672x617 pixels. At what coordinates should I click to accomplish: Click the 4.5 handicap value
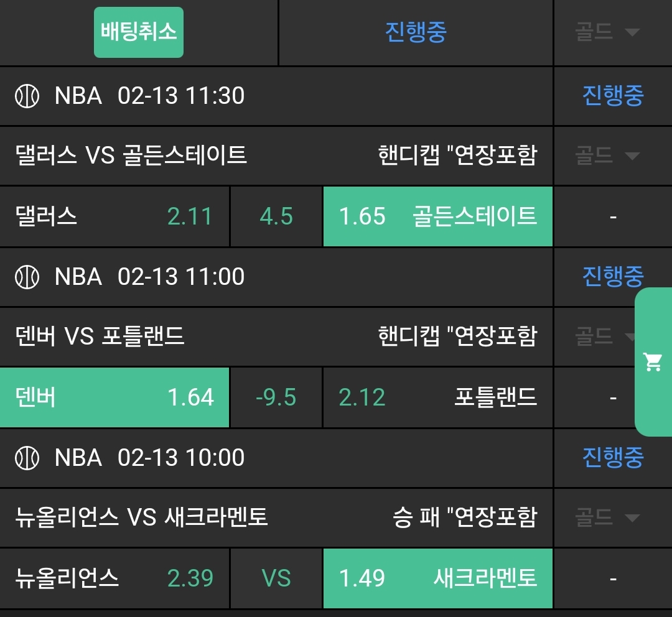pyautogui.click(x=276, y=216)
